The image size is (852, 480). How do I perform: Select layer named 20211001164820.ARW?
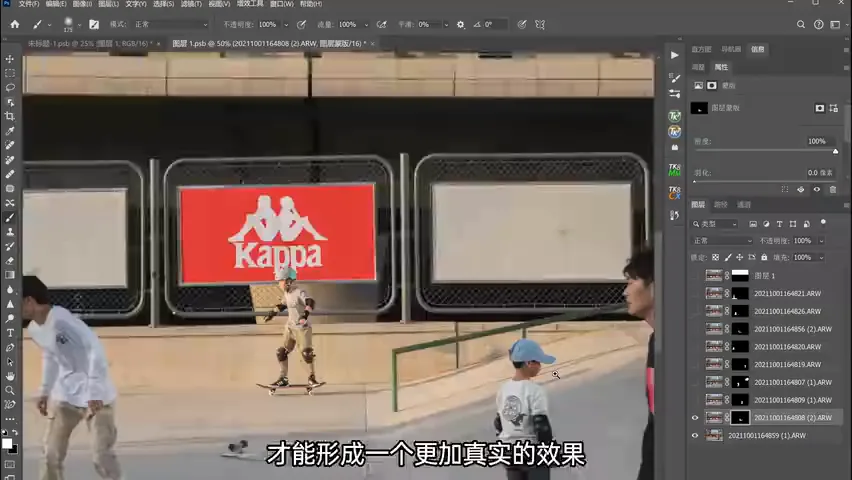[x=787, y=347]
